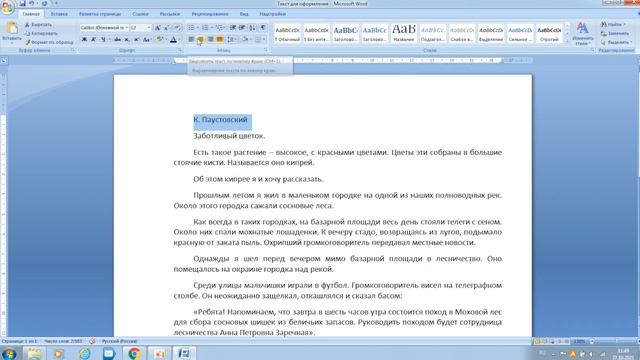Viewport: 640px width, 360px height.
Task: Click the tab selector box left of ruler
Action: (x=4, y=61)
